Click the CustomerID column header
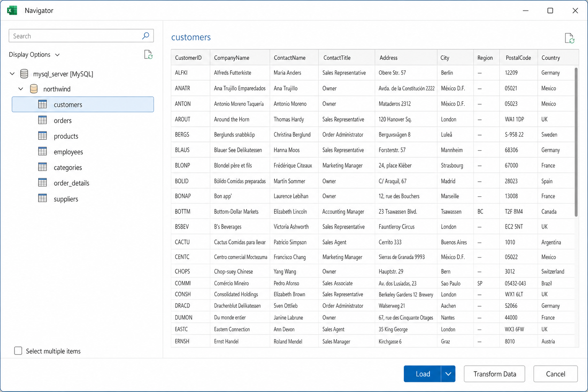This screenshot has height=392, width=588. [x=191, y=57]
